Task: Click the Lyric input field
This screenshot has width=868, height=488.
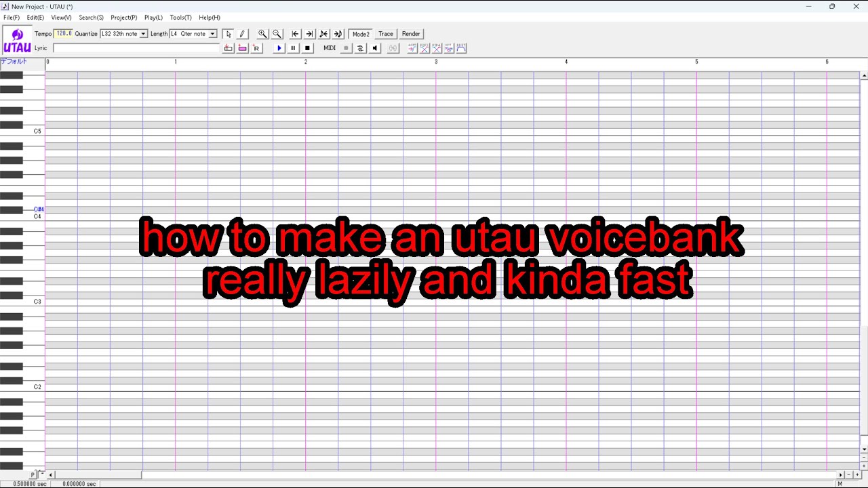Action: tap(136, 48)
